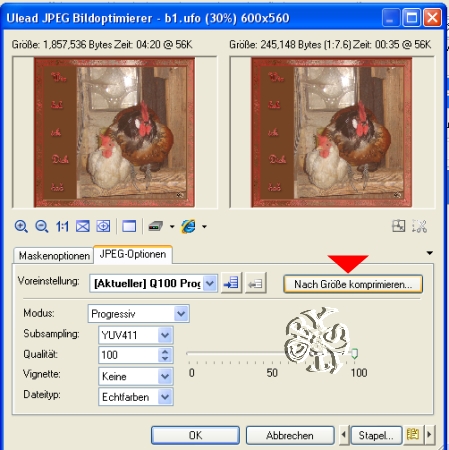Open the Dateityp Echtfarben dropdown

tap(165, 397)
